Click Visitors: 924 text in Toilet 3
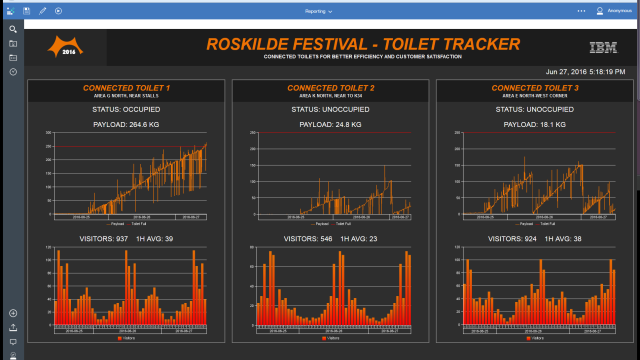 click(x=512, y=239)
